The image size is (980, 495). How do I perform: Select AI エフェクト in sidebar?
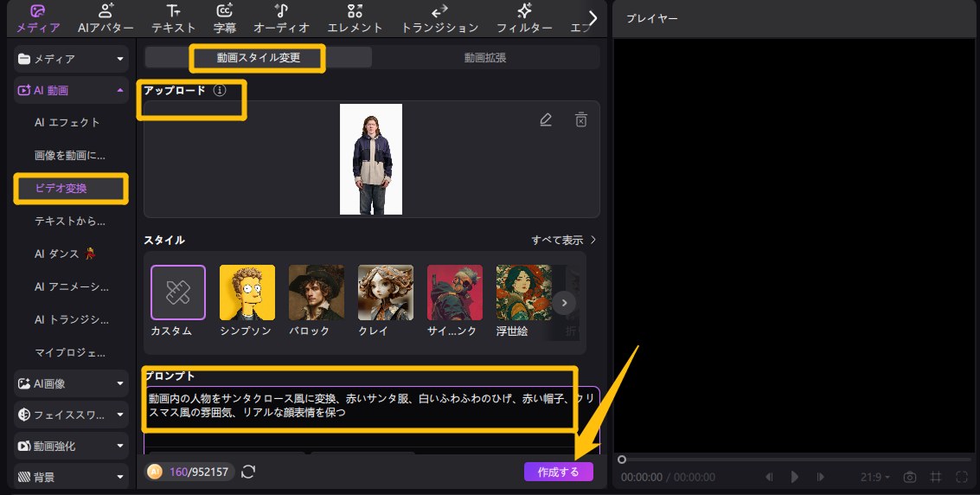click(x=67, y=123)
